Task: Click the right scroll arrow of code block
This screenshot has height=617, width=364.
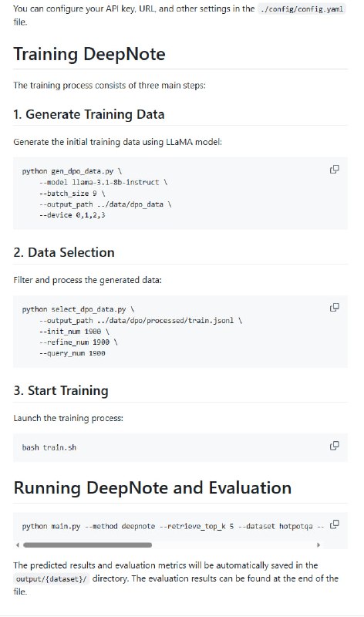Action: point(318,545)
